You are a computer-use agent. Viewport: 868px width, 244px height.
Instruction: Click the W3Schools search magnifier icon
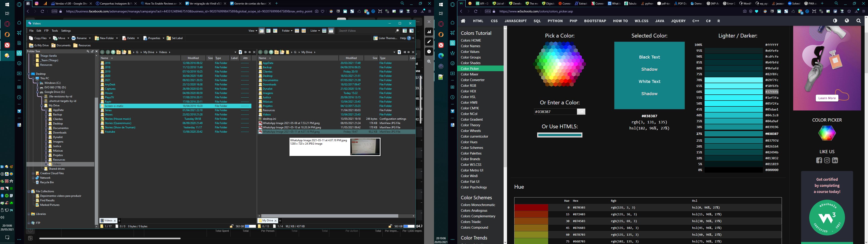coord(858,21)
